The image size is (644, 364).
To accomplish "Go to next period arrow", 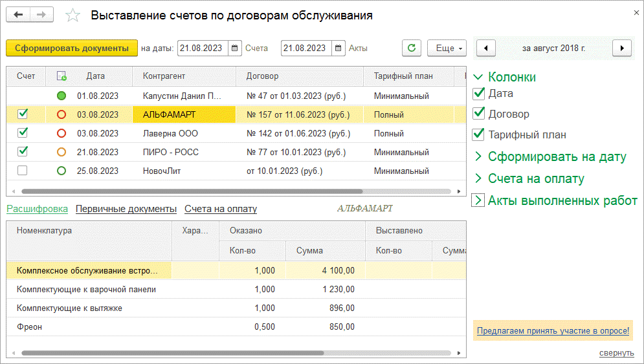I will coord(622,48).
